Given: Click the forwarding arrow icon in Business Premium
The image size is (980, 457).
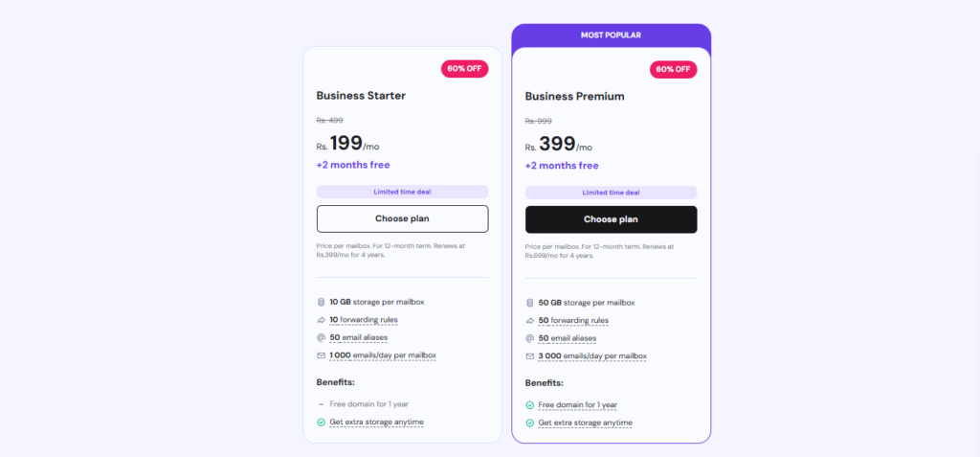Looking at the screenshot, I should (x=530, y=321).
